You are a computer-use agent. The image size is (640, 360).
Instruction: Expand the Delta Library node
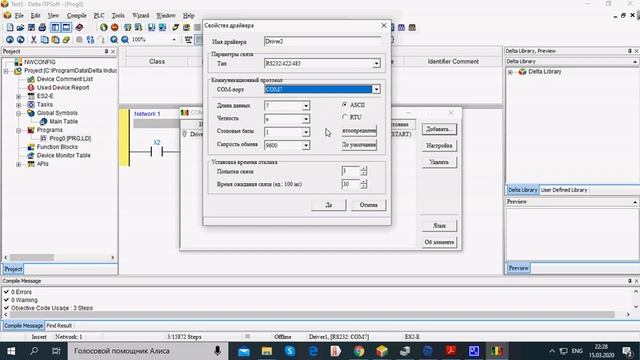coord(510,72)
